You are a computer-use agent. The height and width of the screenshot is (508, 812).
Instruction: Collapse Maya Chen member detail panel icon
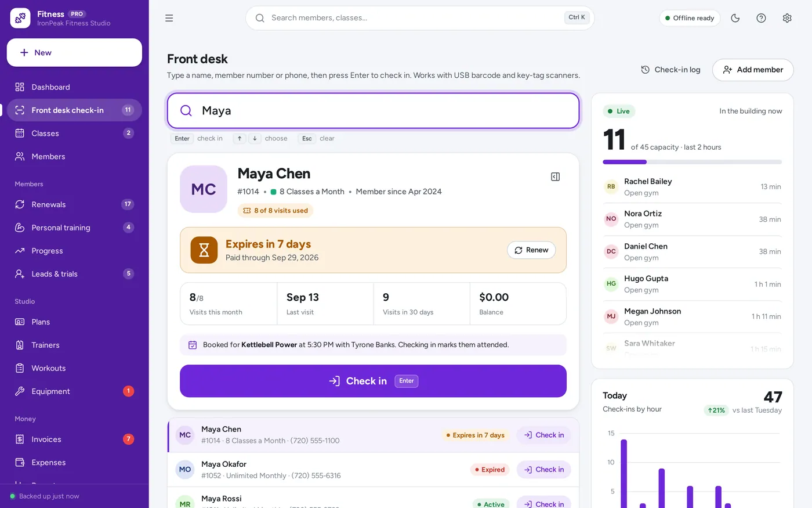click(x=555, y=176)
